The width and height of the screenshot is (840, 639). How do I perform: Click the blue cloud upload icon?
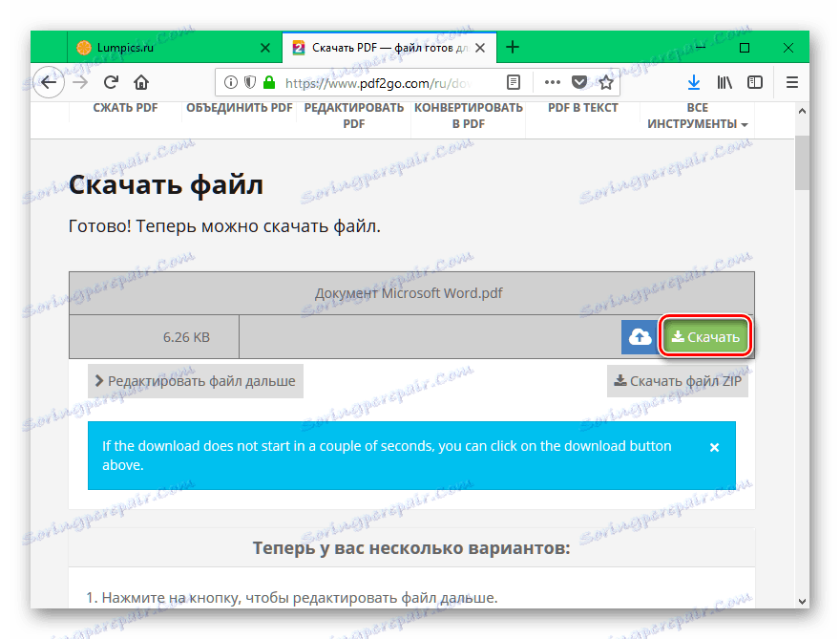(641, 336)
